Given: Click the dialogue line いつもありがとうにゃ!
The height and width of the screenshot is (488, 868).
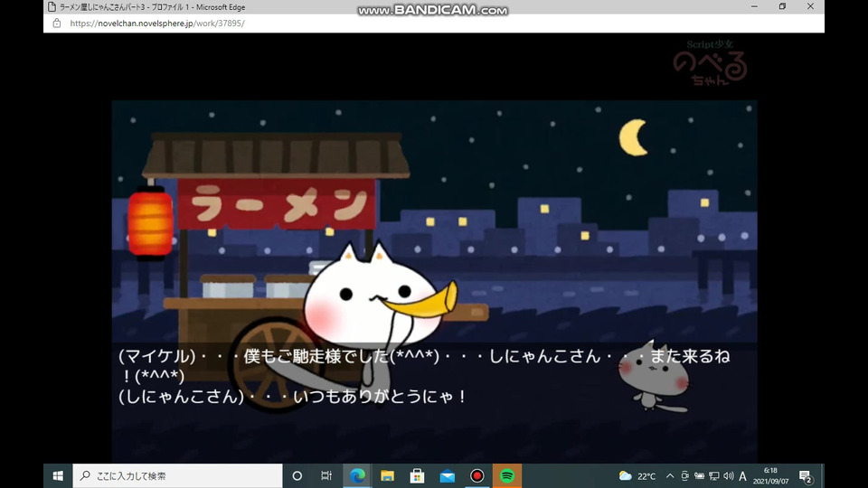Looking at the screenshot, I should coord(380,396).
